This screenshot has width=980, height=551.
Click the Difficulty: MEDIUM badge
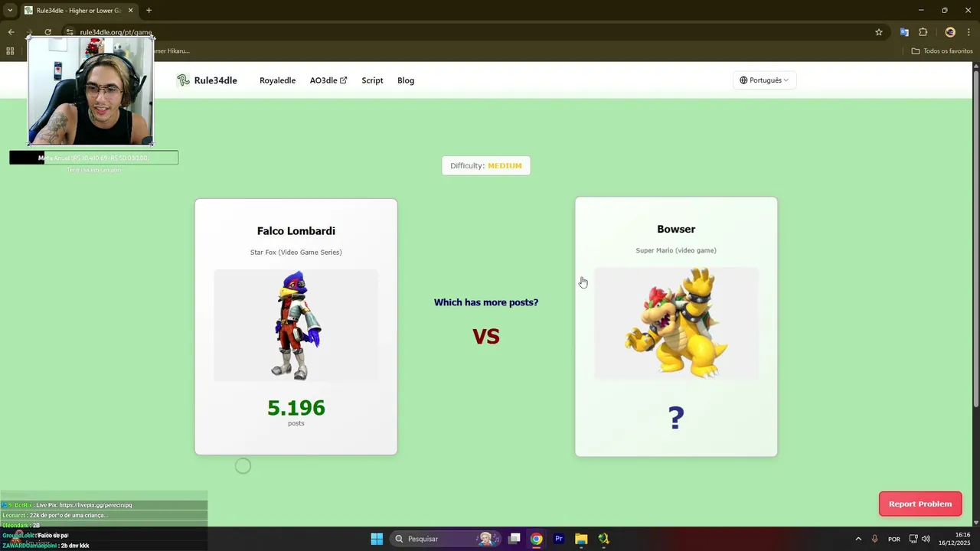[486, 165]
